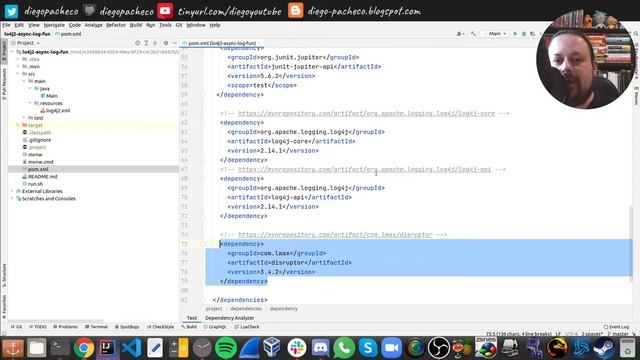
Task: Open the lmax disruptor mvnrepository link
Action: click(335, 235)
